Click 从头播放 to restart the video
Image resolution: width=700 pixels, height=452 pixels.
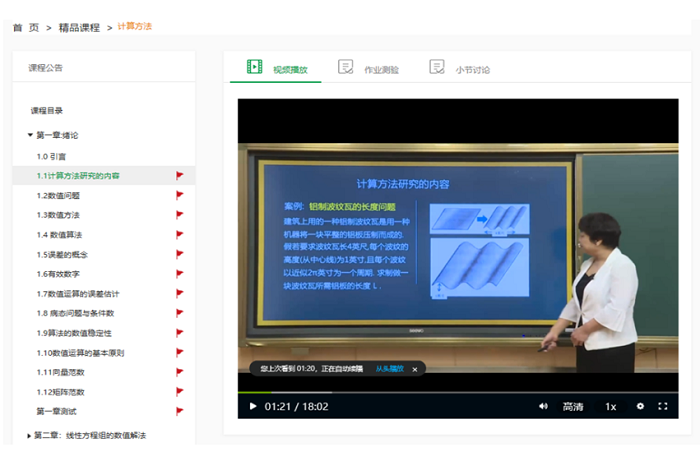click(x=389, y=369)
